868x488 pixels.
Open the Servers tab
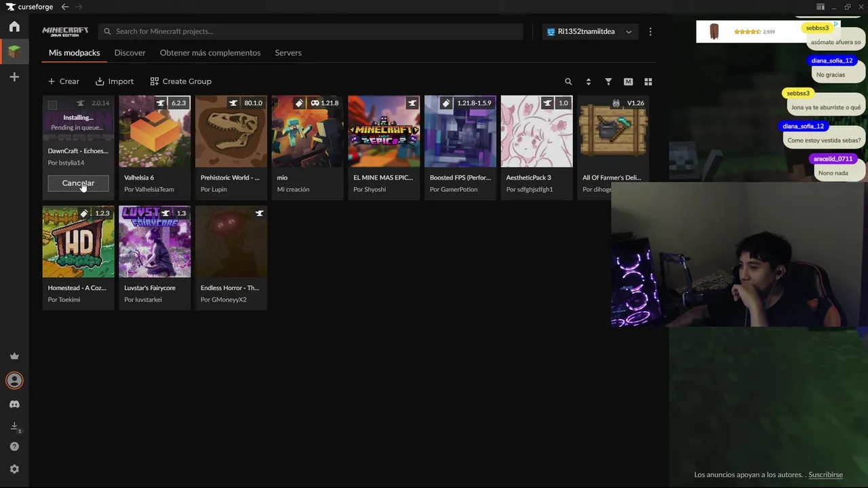point(288,52)
